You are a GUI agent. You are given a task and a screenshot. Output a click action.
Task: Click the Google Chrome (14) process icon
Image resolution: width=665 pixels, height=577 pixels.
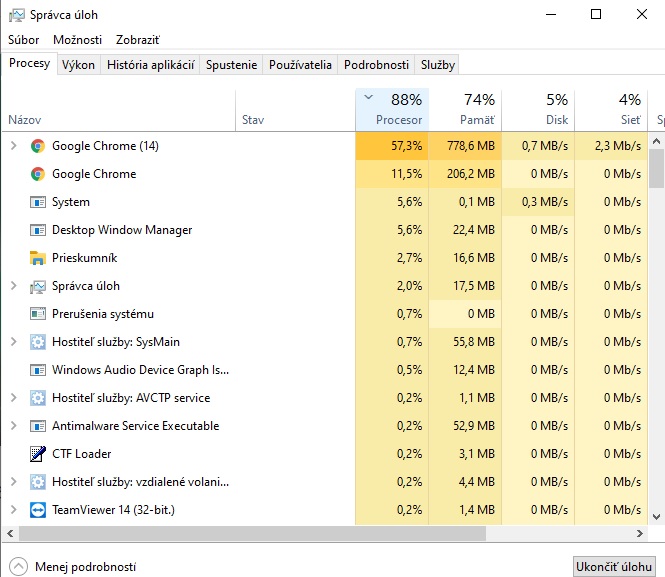click(x=38, y=146)
